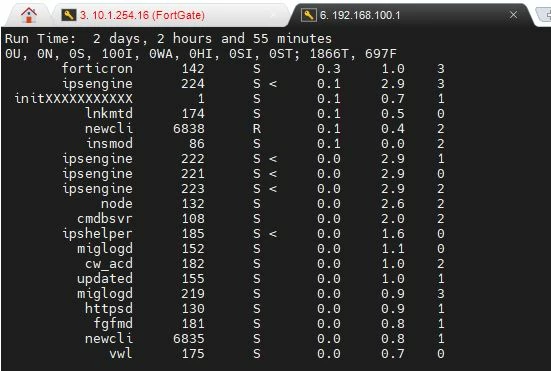Image resolution: width=551 pixels, height=371 pixels.
Task: Click the CPU states line with 1866T
Action: [201, 54]
